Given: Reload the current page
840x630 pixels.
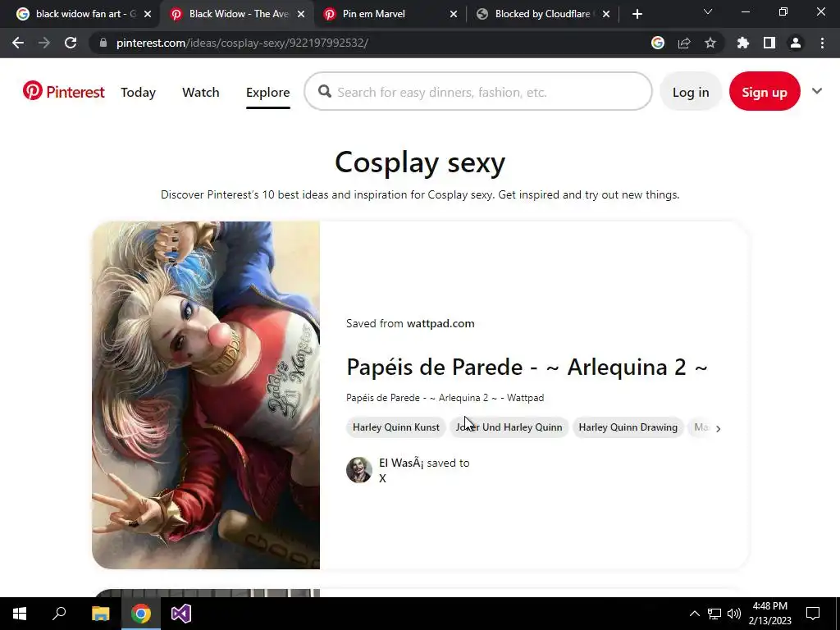Looking at the screenshot, I should [x=71, y=43].
